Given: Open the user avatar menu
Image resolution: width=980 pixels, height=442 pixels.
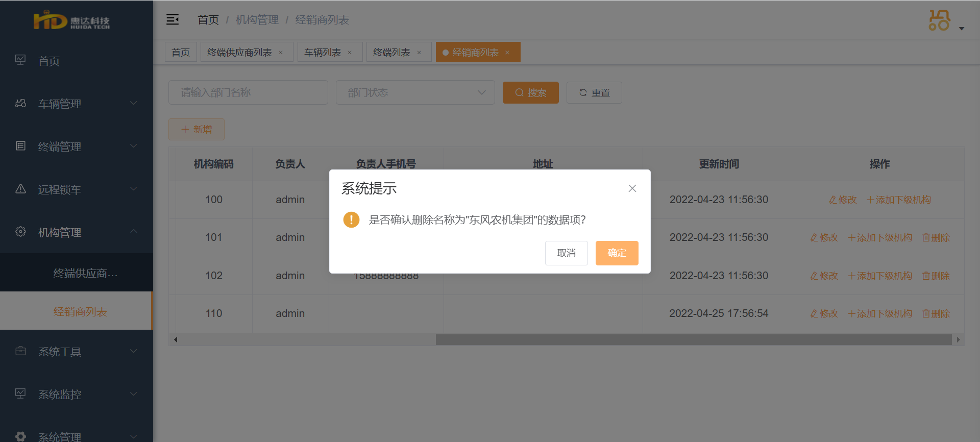Looking at the screenshot, I should tap(939, 20).
